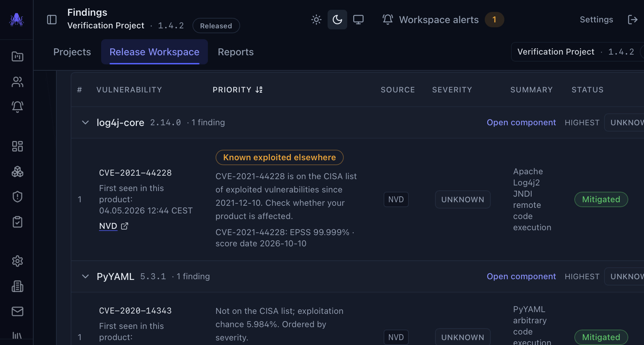Open component link for PyYAML
644x345 pixels.
coord(521,276)
